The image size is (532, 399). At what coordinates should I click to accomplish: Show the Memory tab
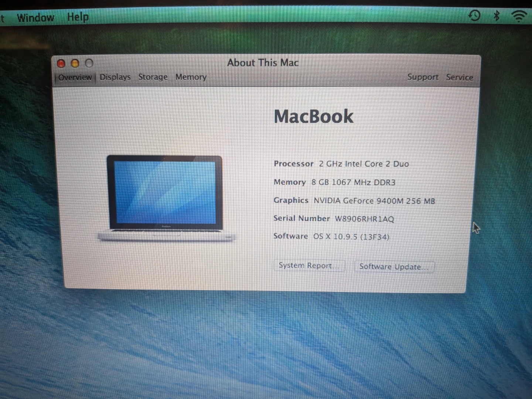[x=191, y=77]
